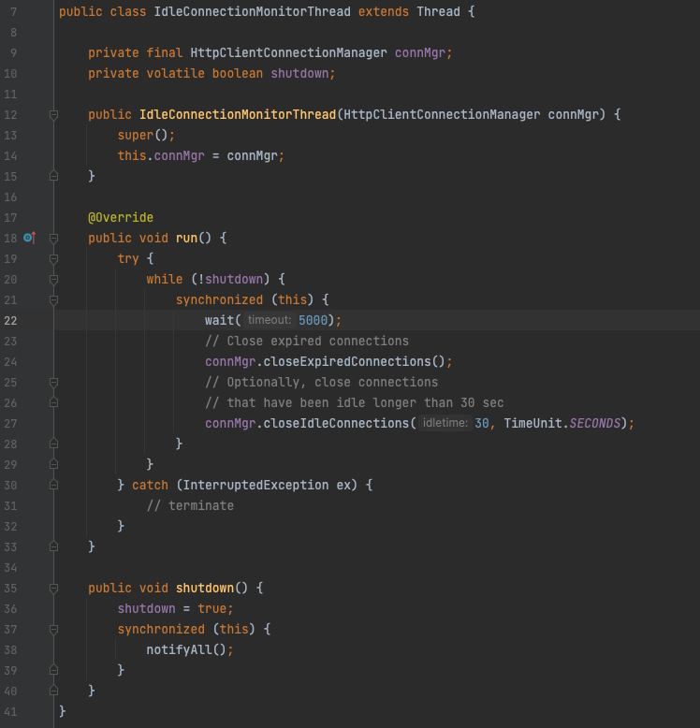Click 'TimeUnit' on line 27
Image resolution: width=700 pixels, height=728 pixels.
(532, 424)
